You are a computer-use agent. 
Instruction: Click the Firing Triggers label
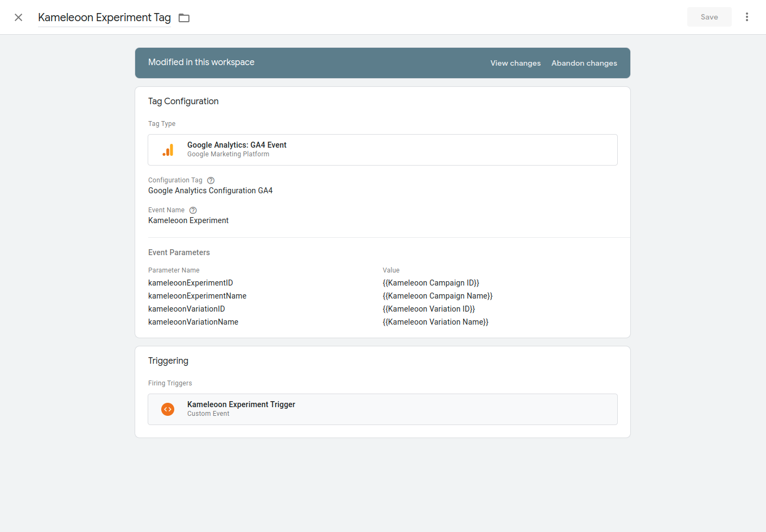170,383
